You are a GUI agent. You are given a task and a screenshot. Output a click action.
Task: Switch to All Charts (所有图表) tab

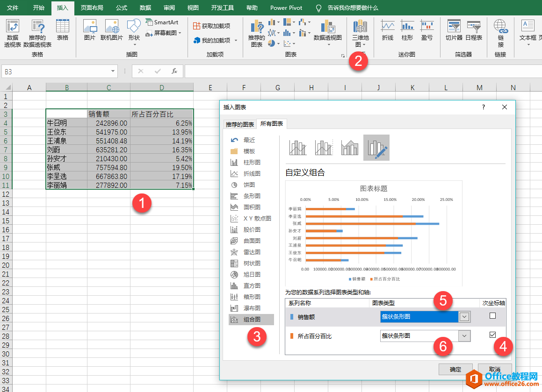click(272, 124)
